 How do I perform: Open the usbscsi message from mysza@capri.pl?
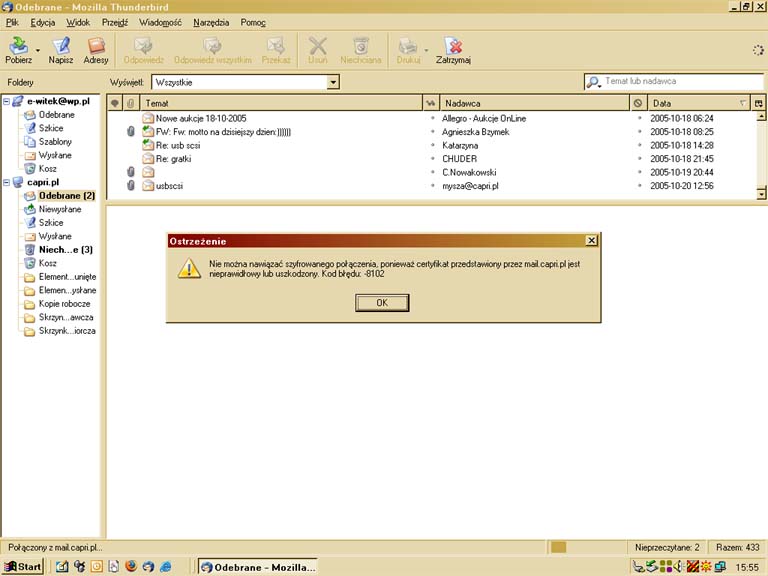[x=169, y=186]
